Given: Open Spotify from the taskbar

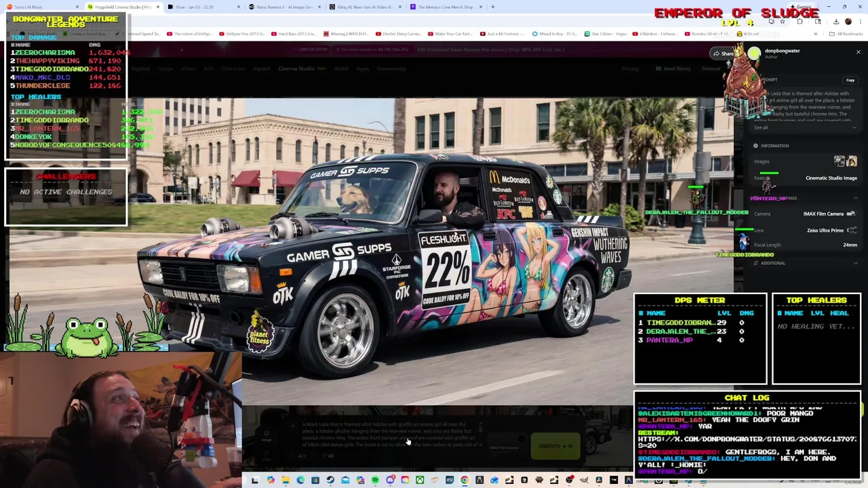Looking at the screenshot, I should pos(375,481).
